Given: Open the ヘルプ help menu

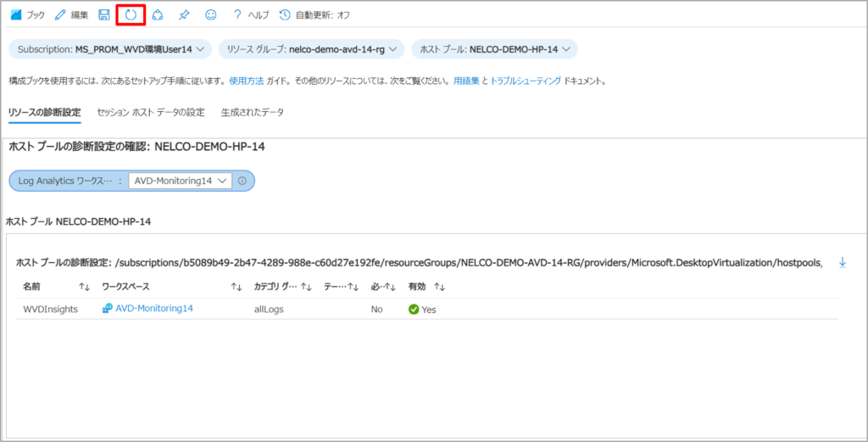Looking at the screenshot, I should (251, 15).
